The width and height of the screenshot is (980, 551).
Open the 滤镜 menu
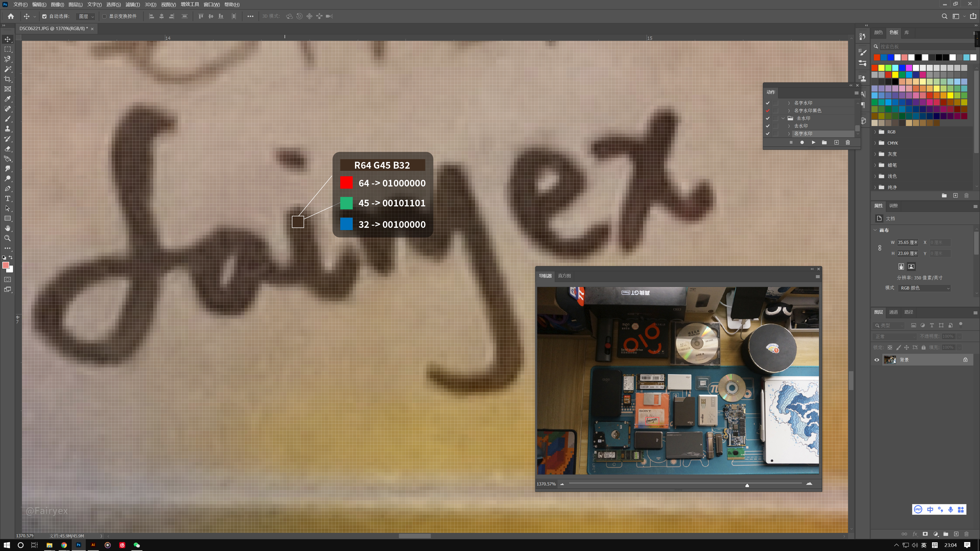132,5
